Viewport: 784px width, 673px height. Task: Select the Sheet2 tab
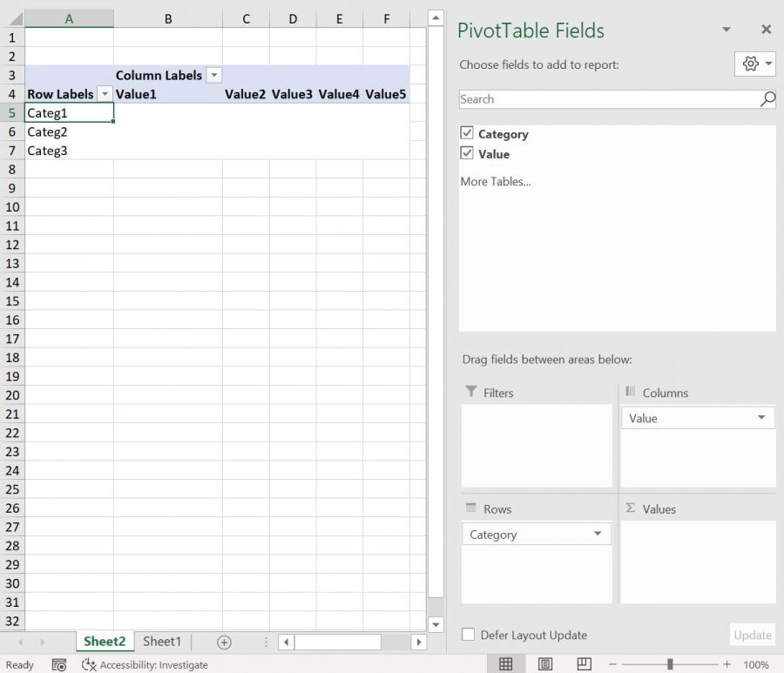105,641
